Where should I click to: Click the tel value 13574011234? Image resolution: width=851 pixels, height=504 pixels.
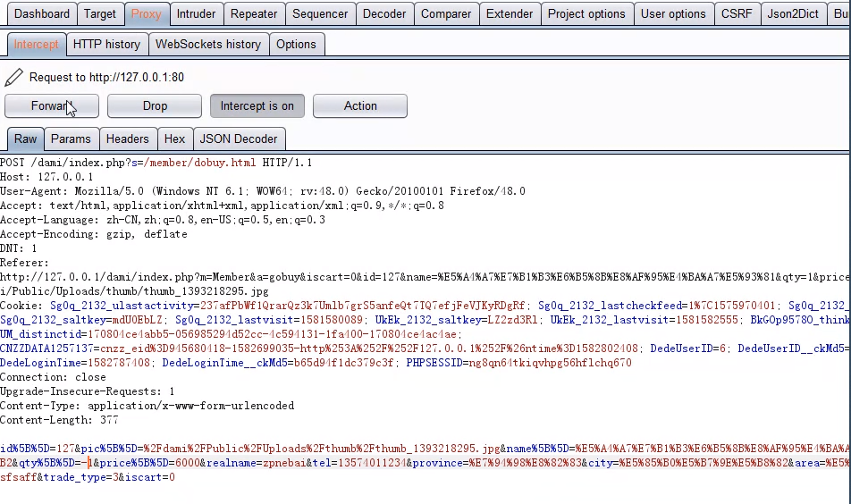pyautogui.click(x=372, y=463)
